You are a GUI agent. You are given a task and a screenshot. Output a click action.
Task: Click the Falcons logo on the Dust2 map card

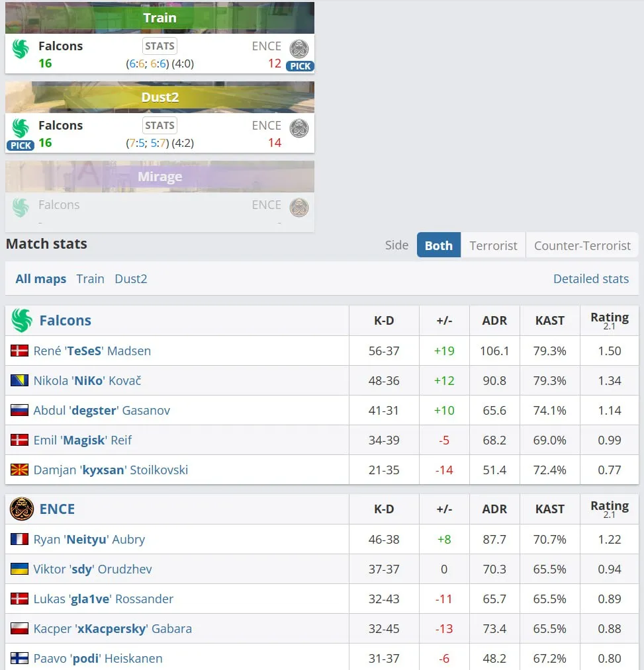[20, 128]
